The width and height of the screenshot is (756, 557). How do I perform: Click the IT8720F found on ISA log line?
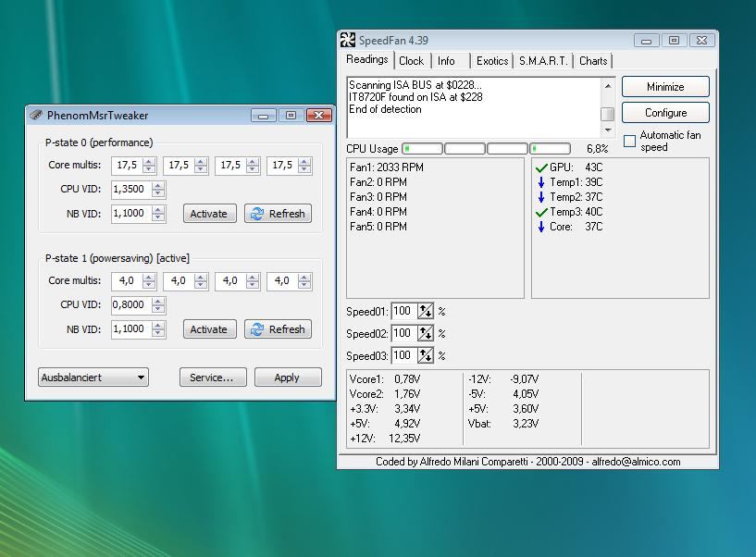[415, 97]
